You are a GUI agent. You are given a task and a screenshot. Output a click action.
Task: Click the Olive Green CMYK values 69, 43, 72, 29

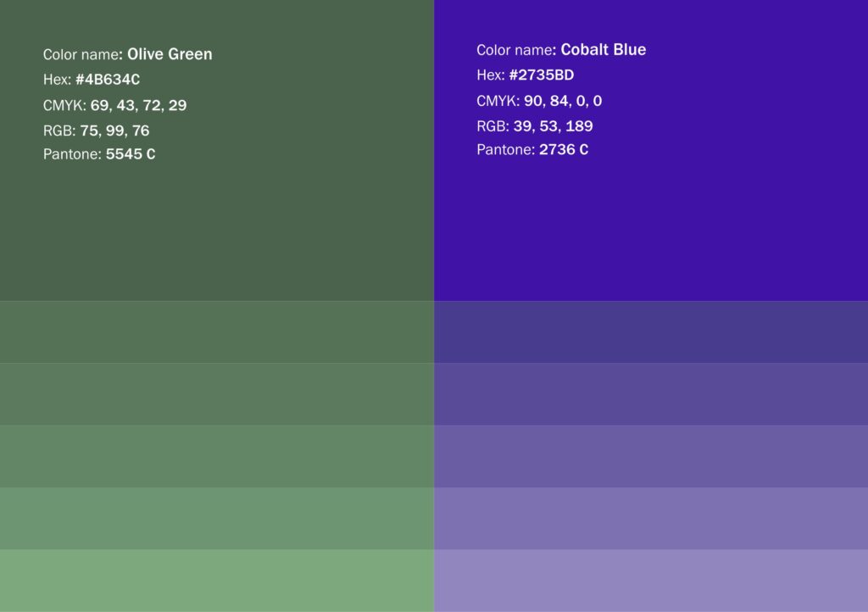(138, 106)
